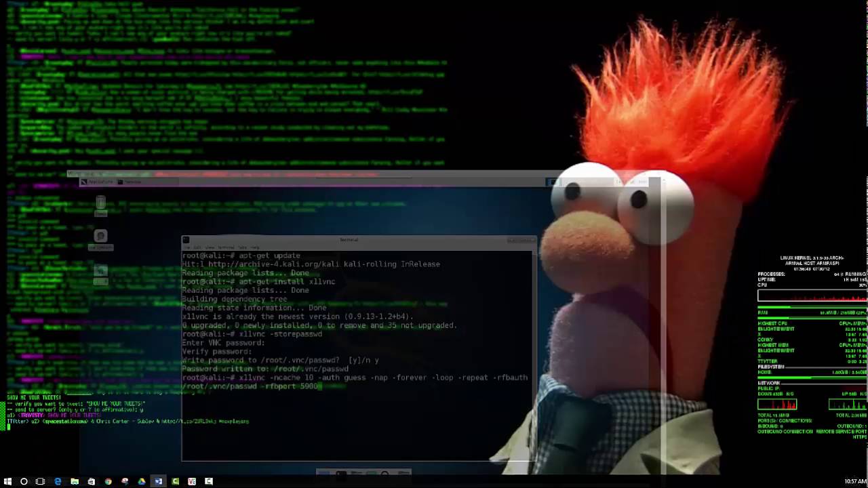
Task: Open Google Drive from the taskbar
Action: click(x=142, y=481)
